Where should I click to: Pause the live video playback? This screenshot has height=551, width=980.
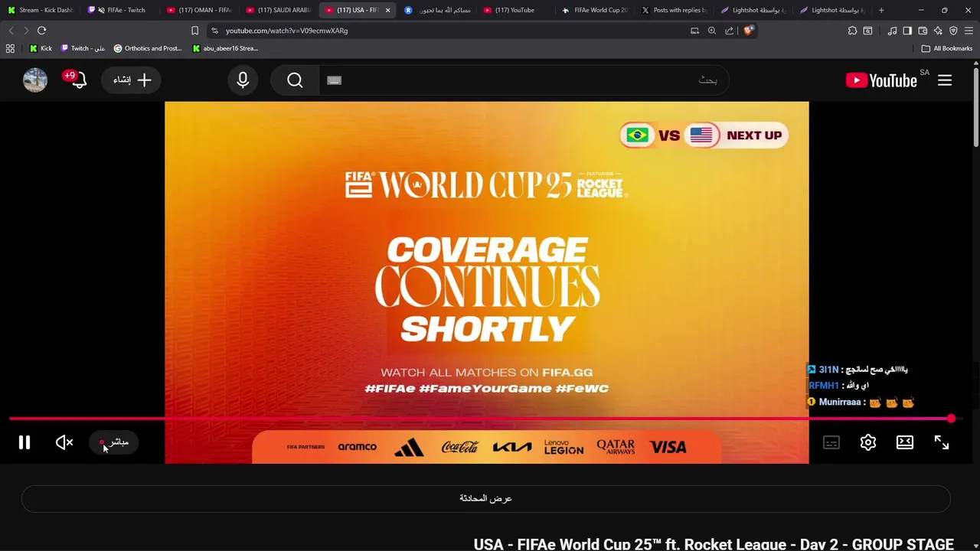[24, 442]
